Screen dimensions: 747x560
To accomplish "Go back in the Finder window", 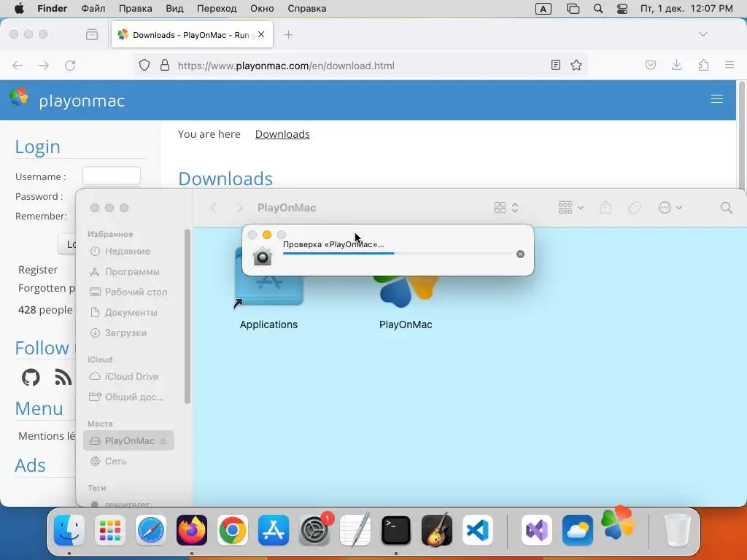I will point(214,208).
